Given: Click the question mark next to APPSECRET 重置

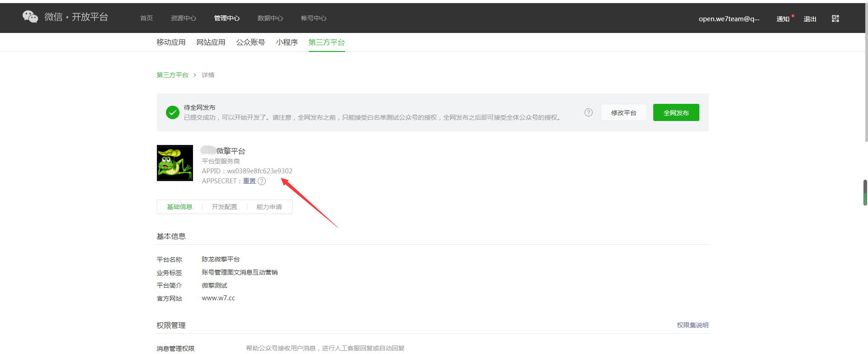Looking at the screenshot, I should [x=262, y=181].
